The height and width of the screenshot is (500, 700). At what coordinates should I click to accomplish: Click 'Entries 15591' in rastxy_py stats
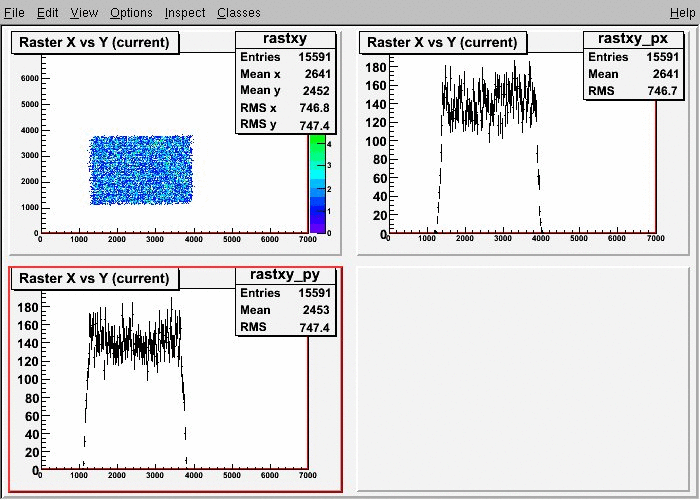coord(285,292)
